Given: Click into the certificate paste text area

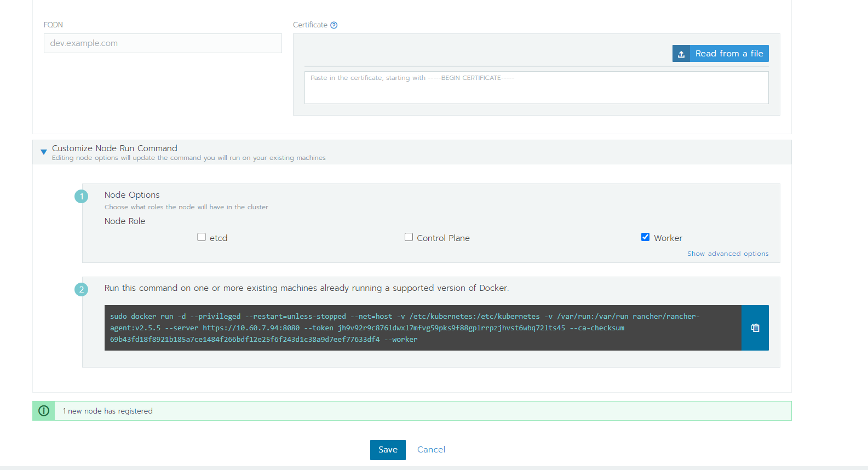Looking at the screenshot, I should pyautogui.click(x=536, y=88).
